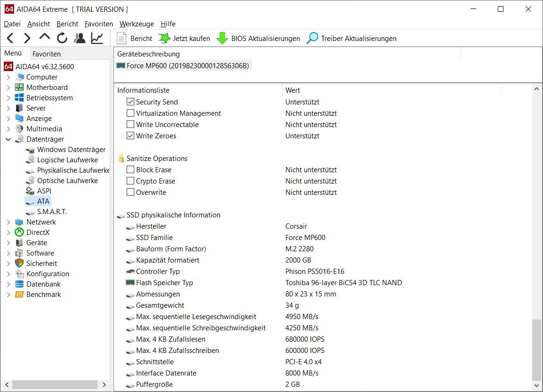Toggle the Security Send checkbox
The image size is (543, 392).
(x=130, y=102)
